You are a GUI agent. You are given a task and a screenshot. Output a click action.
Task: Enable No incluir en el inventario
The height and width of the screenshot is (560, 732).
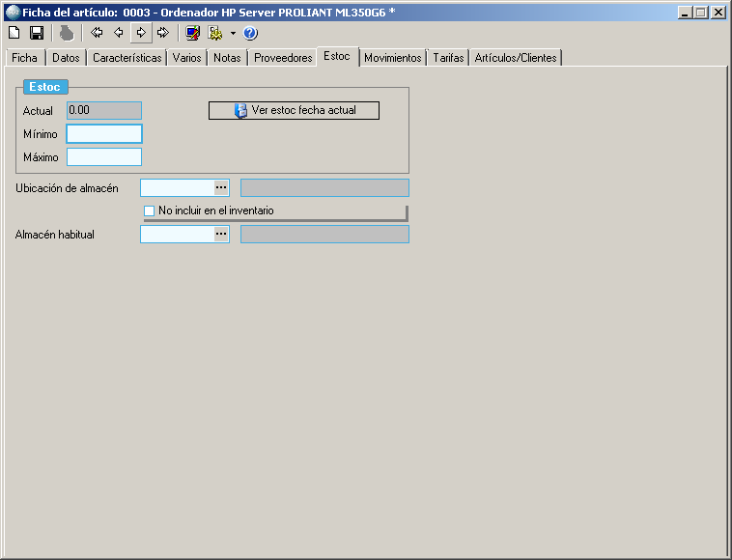(x=150, y=210)
